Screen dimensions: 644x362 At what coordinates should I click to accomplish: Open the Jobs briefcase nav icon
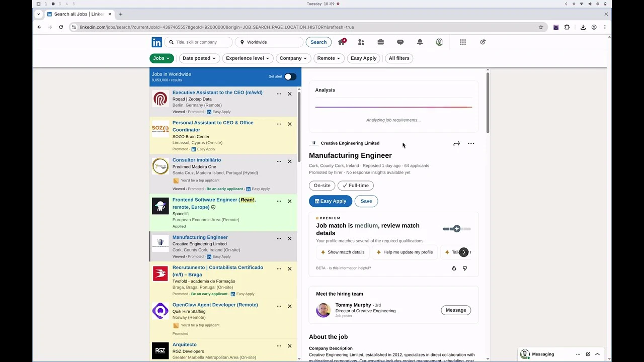(381, 42)
